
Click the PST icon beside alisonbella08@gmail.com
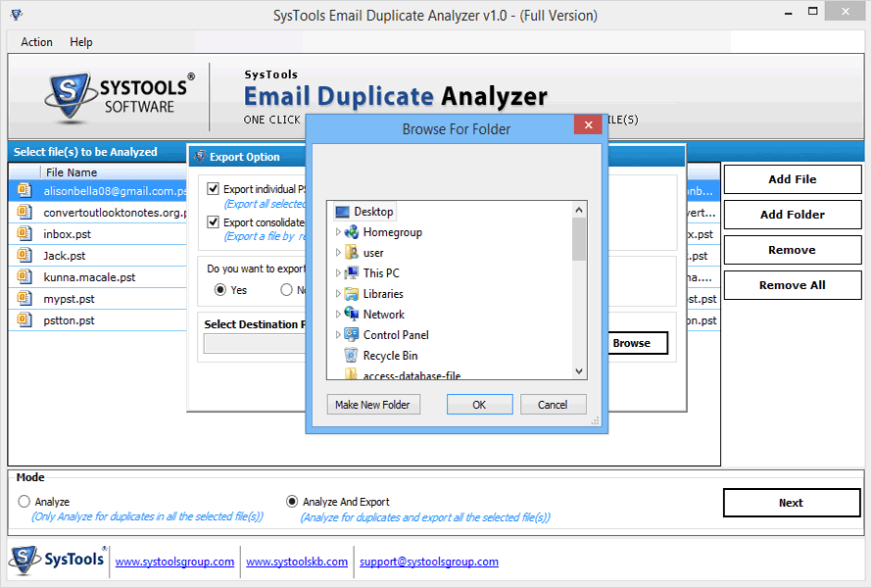pos(24,190)
